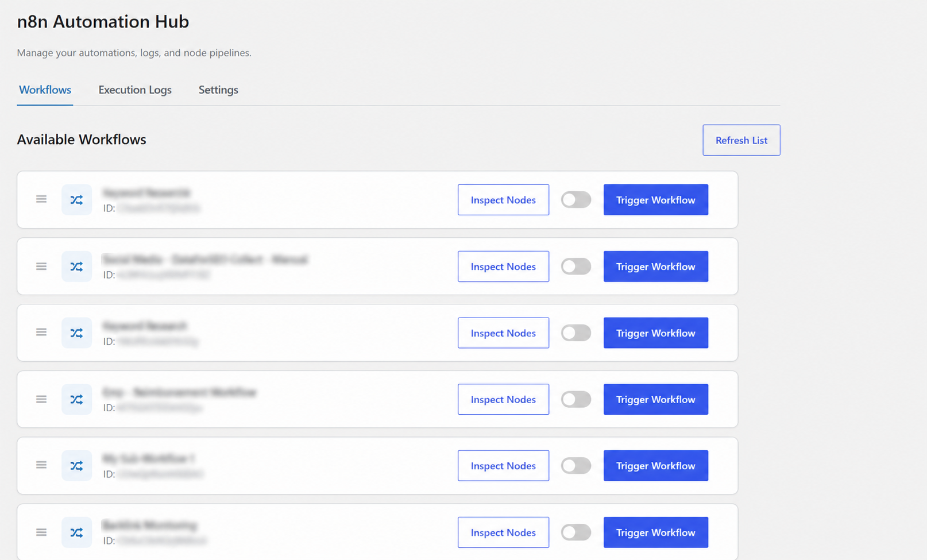The width and height of the screenshot is (927, 560).
Task: Trigger Workflow on the first card
Action: pyautogui.click(x=655, y=200)
